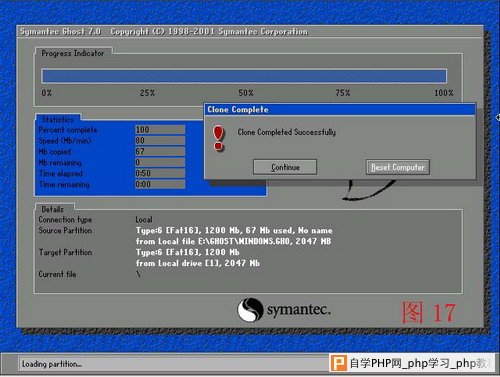Viewport: 500px width, 377px height.
Task: Click the Mb remaining value 0
Action: 160,163
